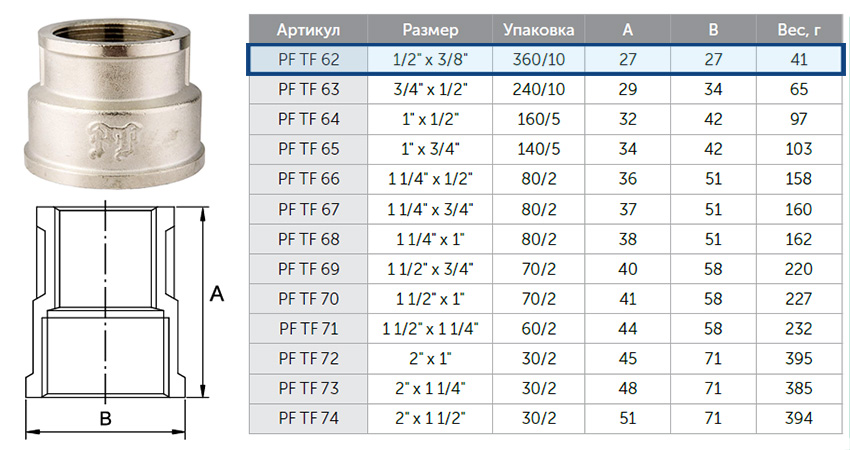Click the Размер column header
Image resolution: width=850 pixels, height=450 pixels.
point(430,30)
